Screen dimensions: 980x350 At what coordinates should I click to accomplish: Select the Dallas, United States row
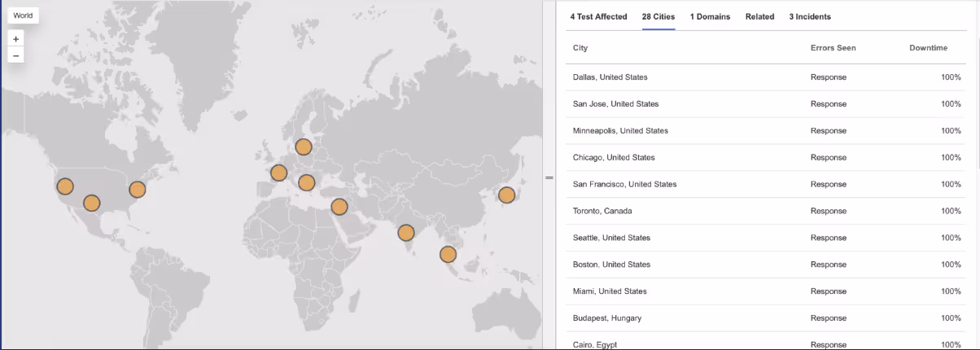point(766,77)
